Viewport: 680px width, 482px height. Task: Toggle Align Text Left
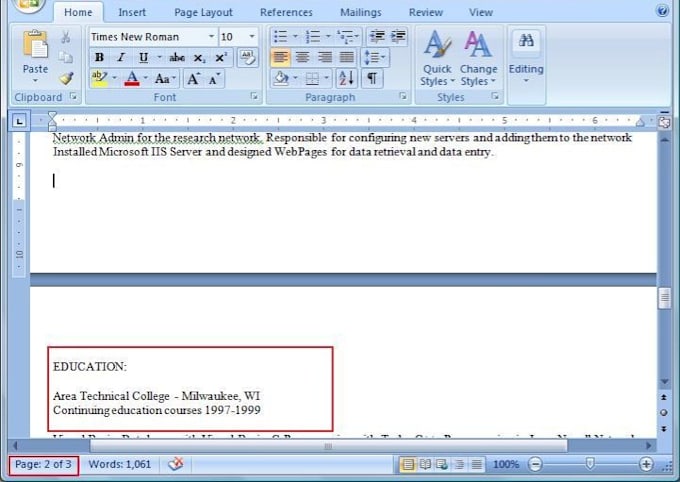pos(281,57)
